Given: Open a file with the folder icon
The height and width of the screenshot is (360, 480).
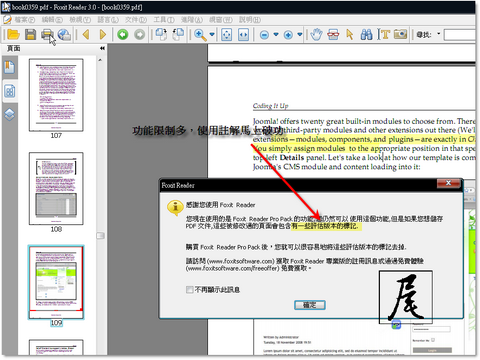Looking at the screenshot, I should (x=14, y=34).
